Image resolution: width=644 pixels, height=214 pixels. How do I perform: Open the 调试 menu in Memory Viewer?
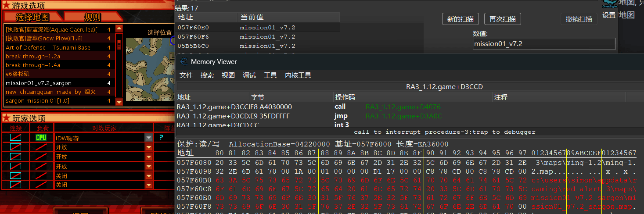coord(249,75)
